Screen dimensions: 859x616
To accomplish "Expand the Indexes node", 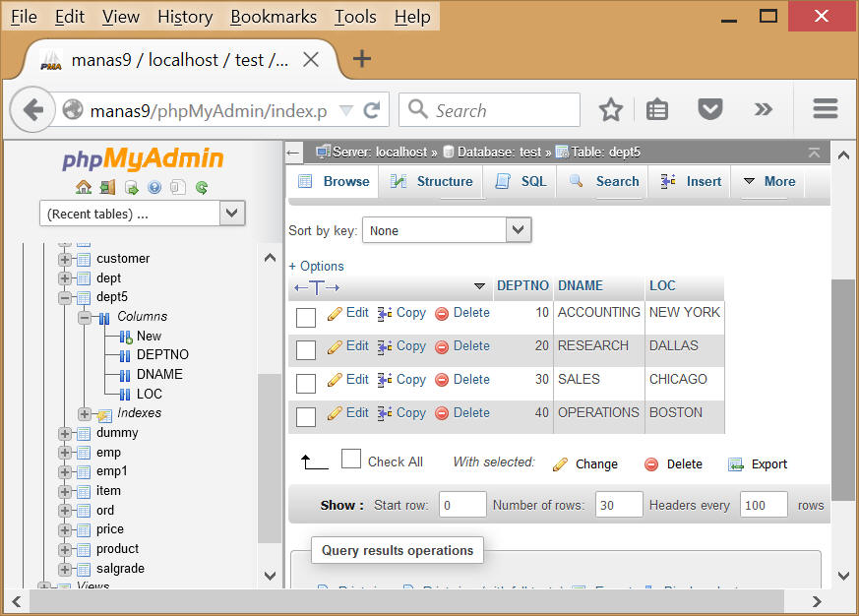I will [x=85, y=413].
